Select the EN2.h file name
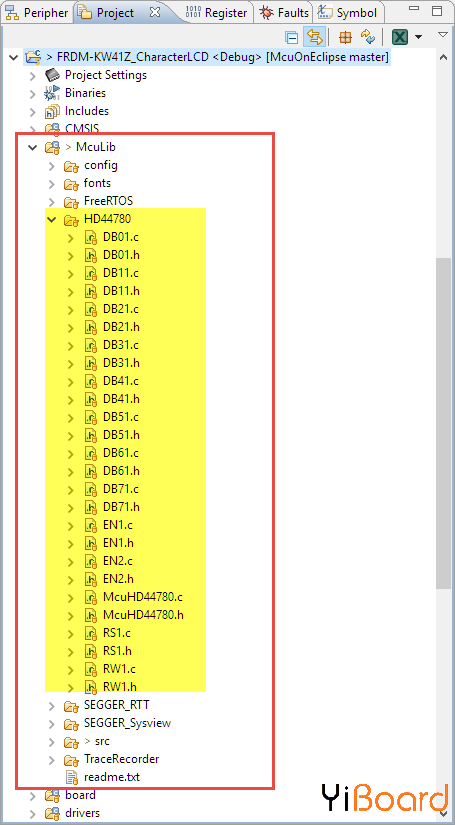 click(x=118, y=579)
